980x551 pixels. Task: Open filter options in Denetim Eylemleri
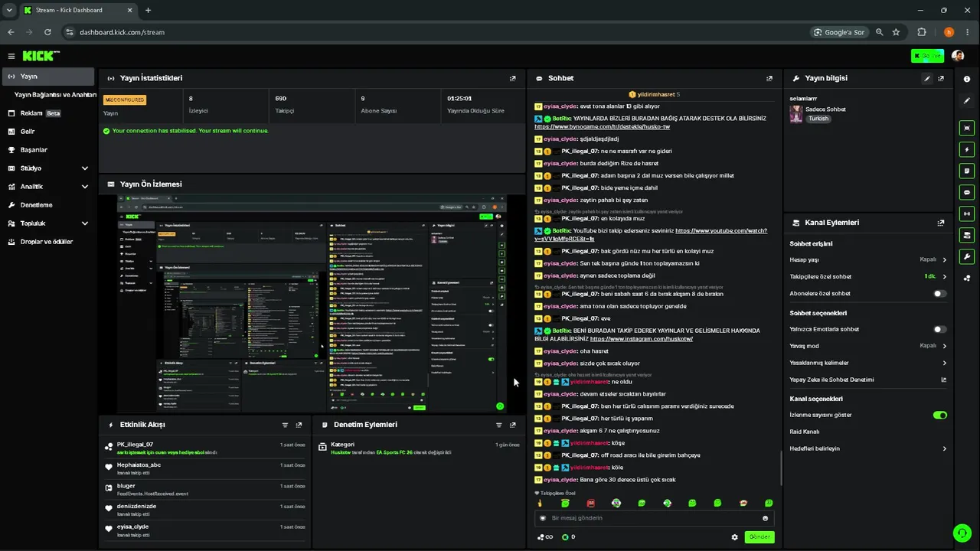pos(499,425)
